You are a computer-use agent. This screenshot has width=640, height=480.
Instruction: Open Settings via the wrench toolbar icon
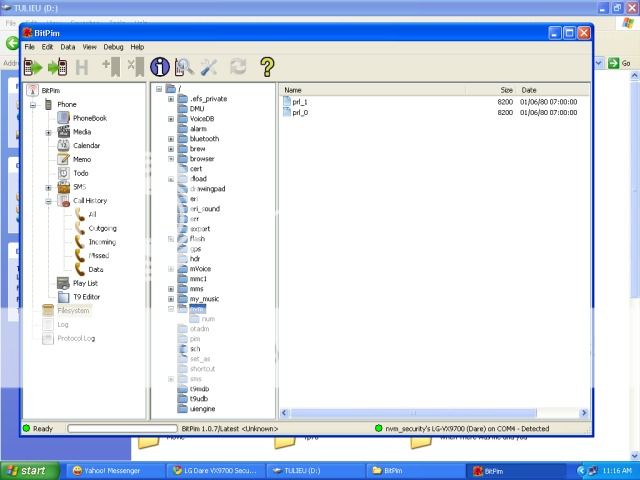coord(210,67)
